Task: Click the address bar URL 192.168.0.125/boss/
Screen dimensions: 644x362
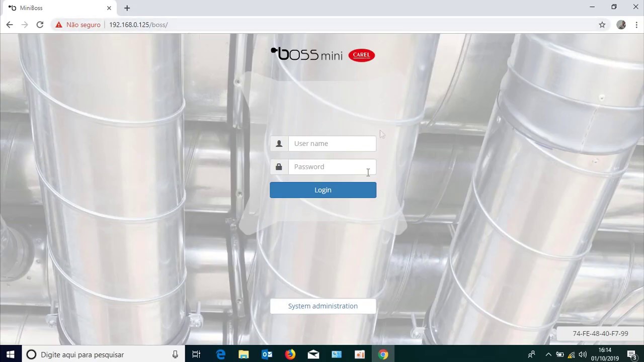Action: [138, 25]
